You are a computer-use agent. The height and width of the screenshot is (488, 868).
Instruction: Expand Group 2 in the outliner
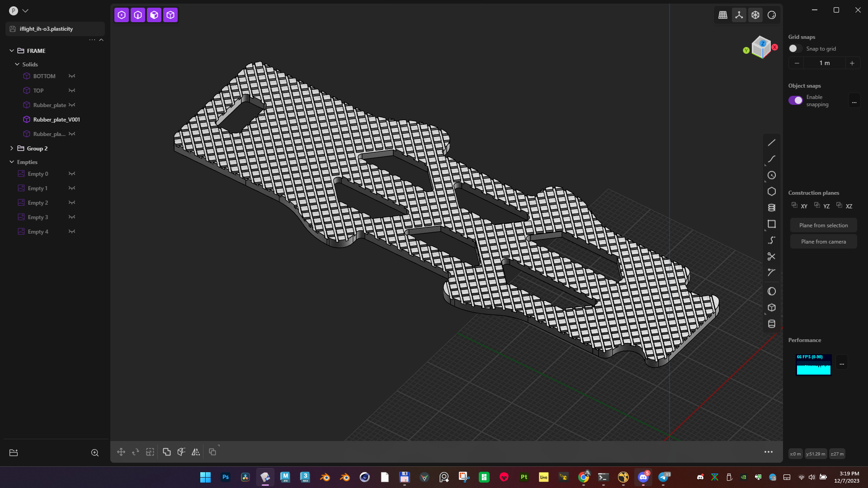click(12, 149)
